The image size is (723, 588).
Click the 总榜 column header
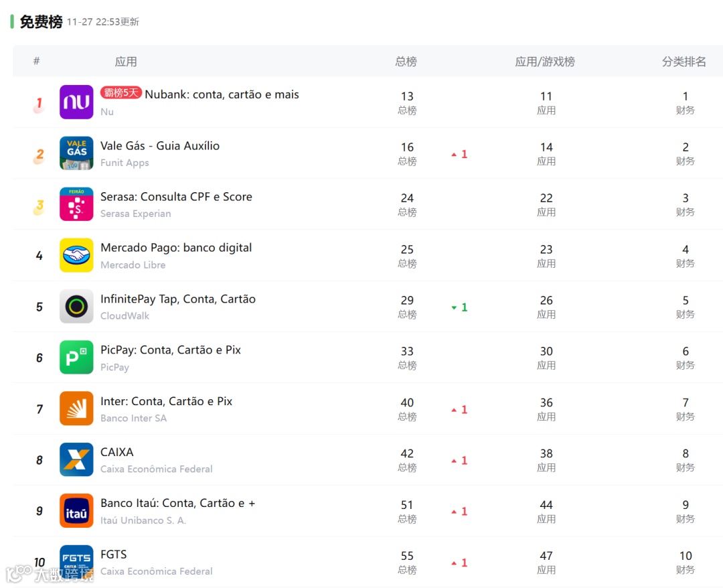(406, 62)
